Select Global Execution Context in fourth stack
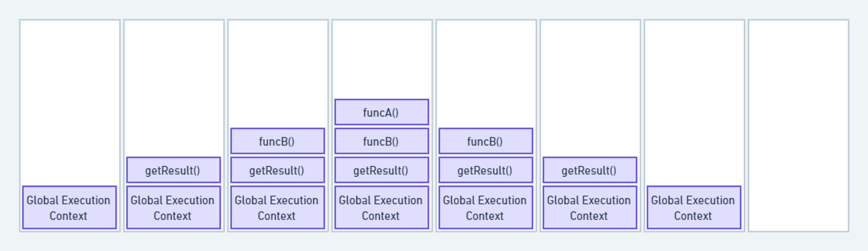Image resolution: width=868 pixels, height=251 pixels. 381,208
